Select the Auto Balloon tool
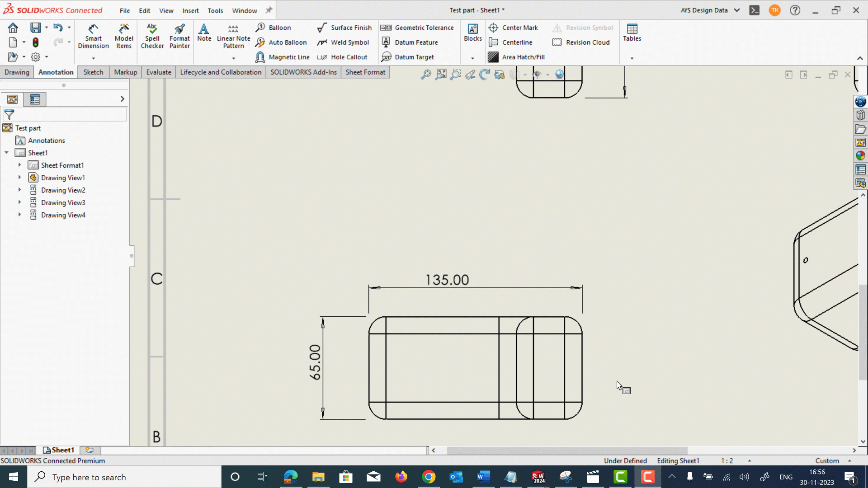Screen dimensions: 868x488 [x=281, y=42]
